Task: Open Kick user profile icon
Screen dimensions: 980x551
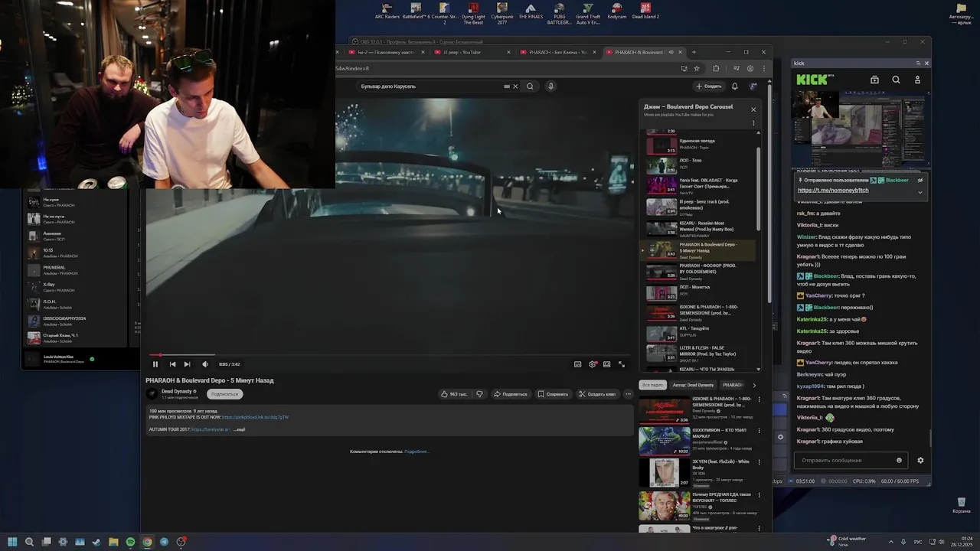Action: (x=917, y=80)
